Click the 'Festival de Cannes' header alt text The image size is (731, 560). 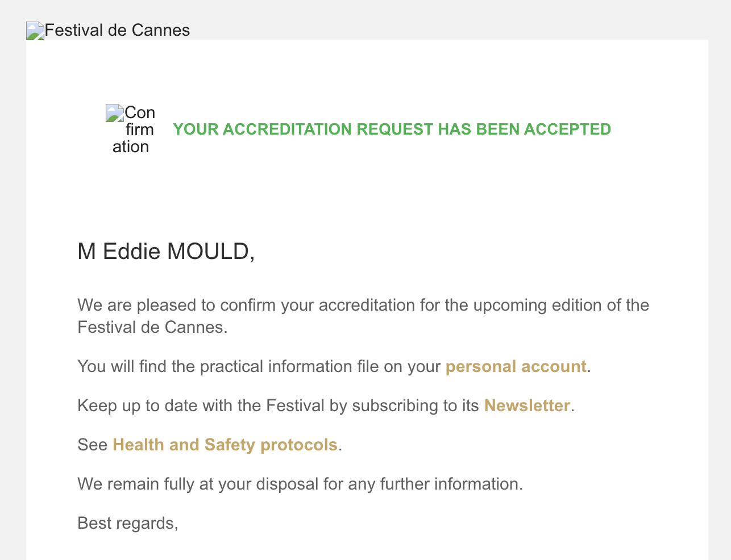point(117,30)
